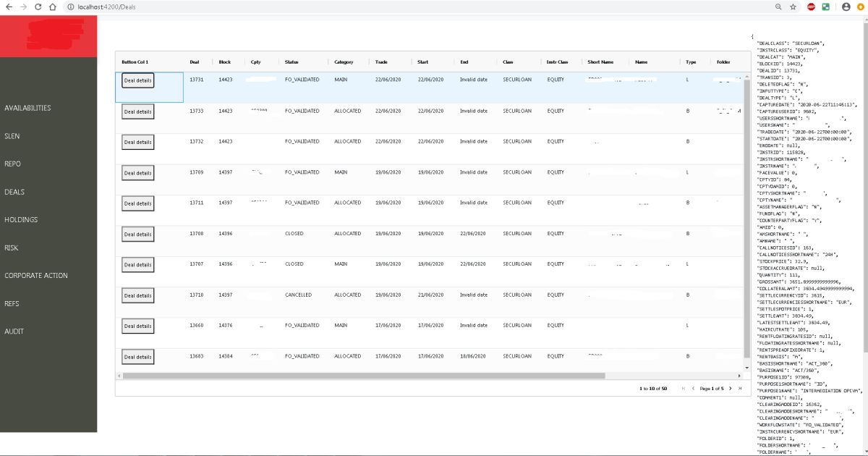Click the zoom magnifier icon in address bar

(x=778, y=6)
